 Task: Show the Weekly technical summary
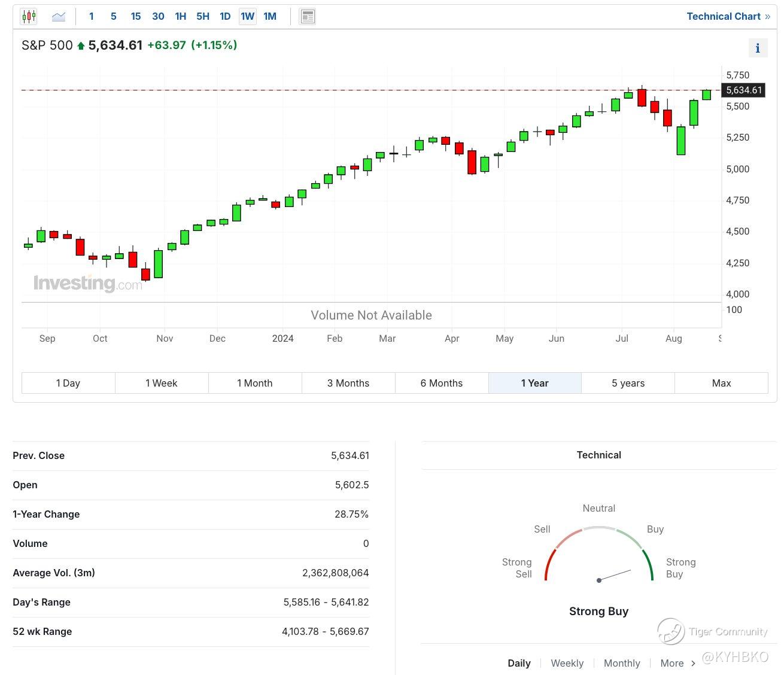567,663
